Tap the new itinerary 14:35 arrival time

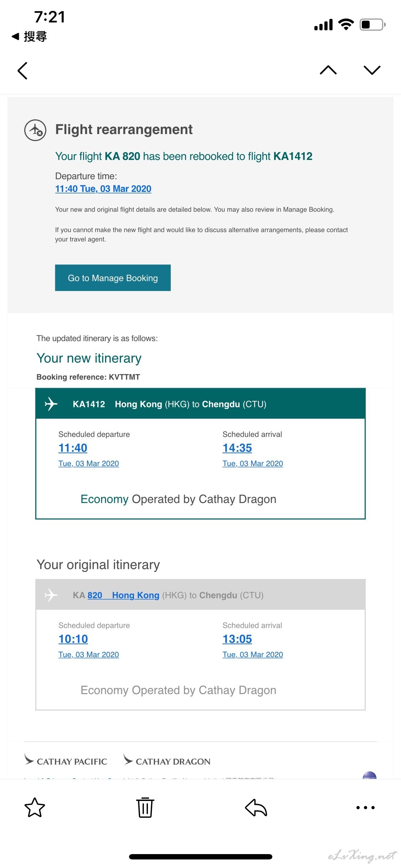pos(237,448)
